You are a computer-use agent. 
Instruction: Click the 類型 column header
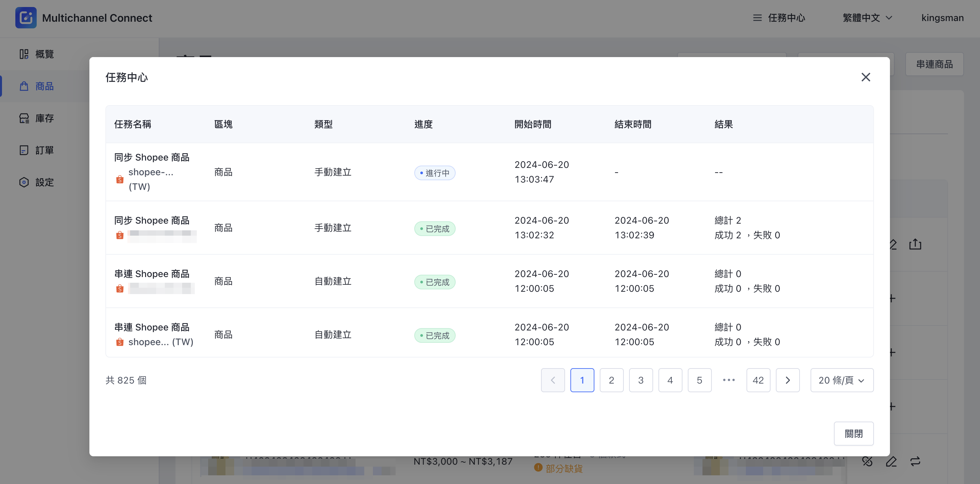pyautogui.click(x=323, y=124)
